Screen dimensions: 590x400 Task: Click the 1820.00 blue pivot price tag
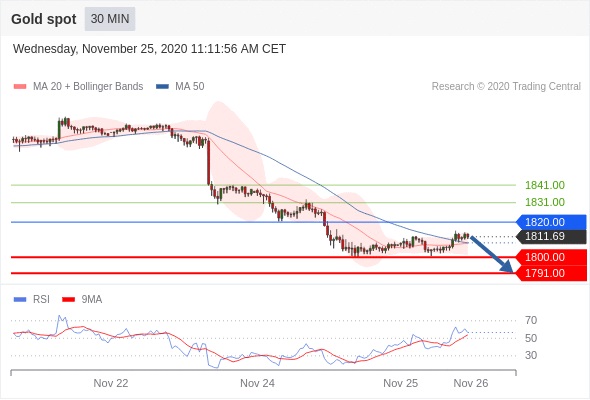(551, 222)
